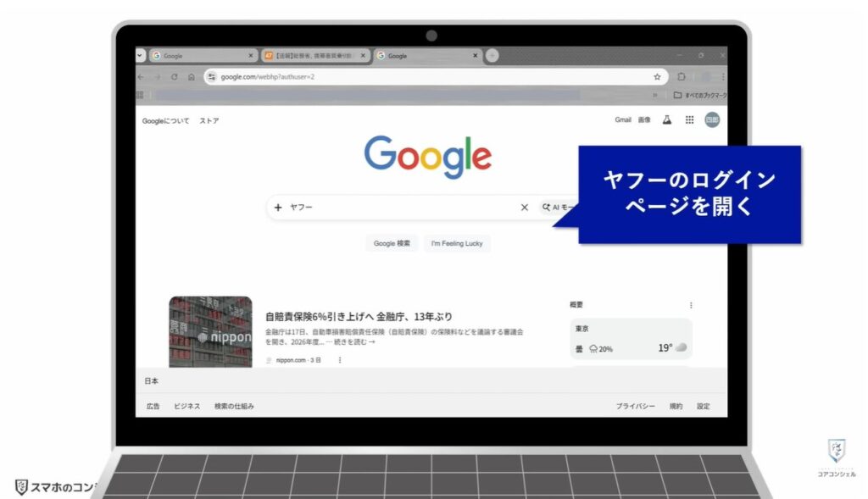Click the browser Home icon
The image size is (868, 499).
[191, 76]
